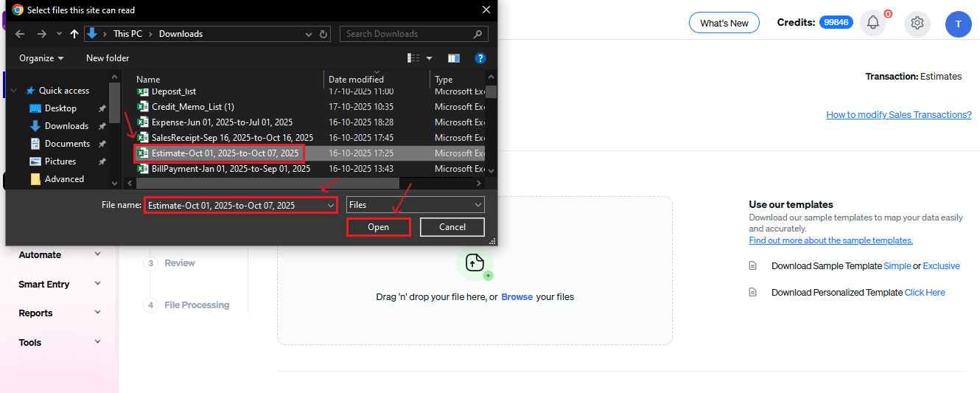
Task: Select Downloads in Quick access
Action: [66, 126]
